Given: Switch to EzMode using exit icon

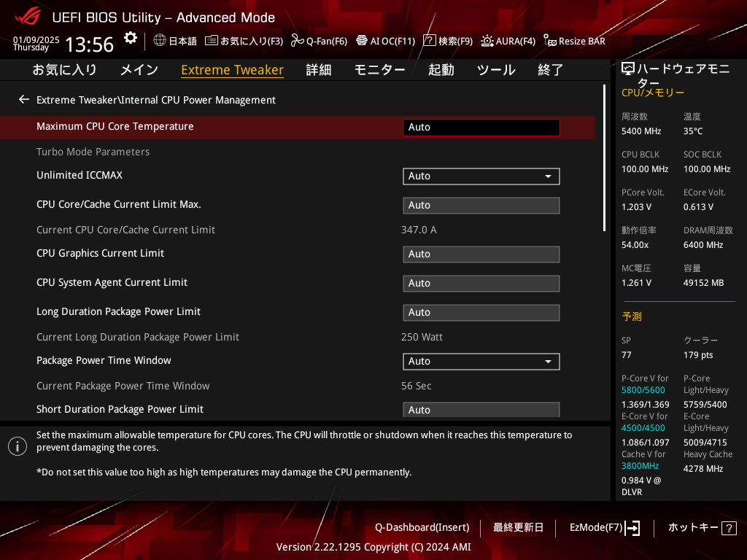Looking at the screenshot, I should 632,528.
